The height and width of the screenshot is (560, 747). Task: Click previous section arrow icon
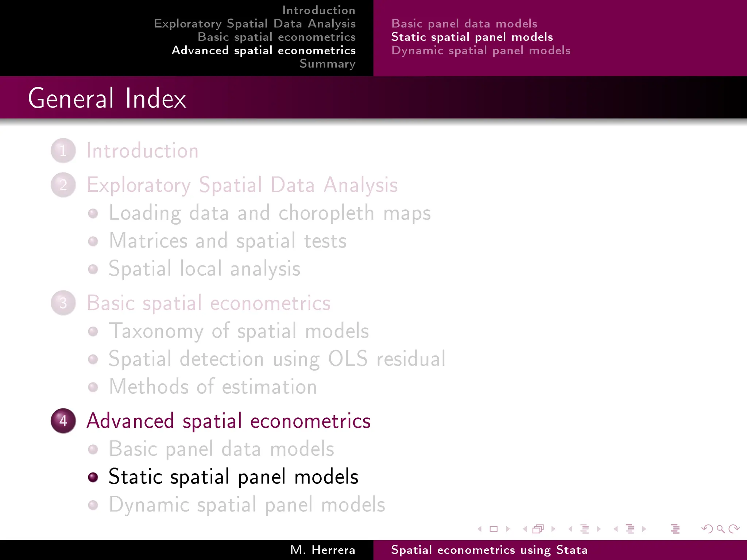coord(616,529)
